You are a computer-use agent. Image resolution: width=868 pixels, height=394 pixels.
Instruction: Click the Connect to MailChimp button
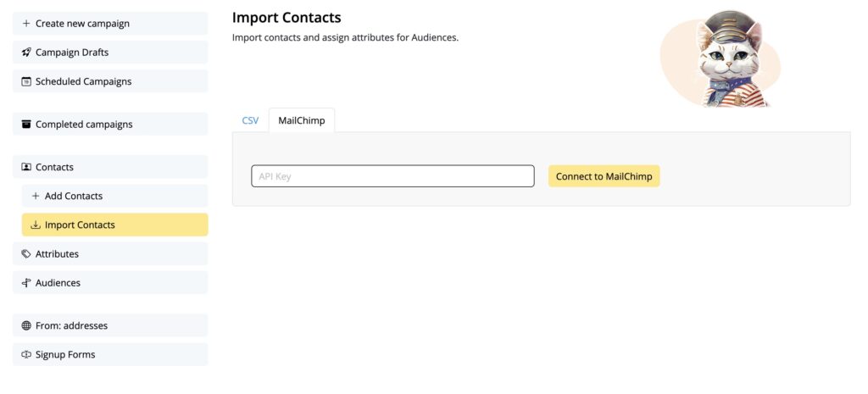click(604, 176)
